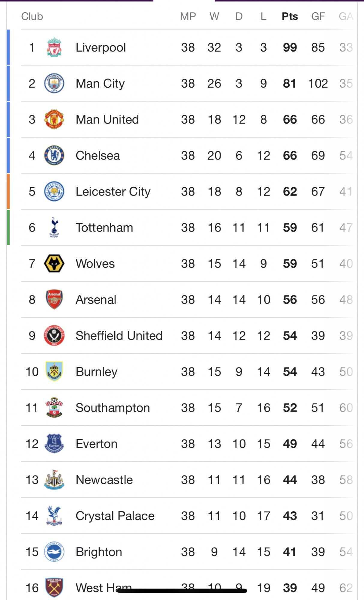This screenshot has width=364, height=600.
Task: Tap the Man United club crest
Action: tap(54, 119)
